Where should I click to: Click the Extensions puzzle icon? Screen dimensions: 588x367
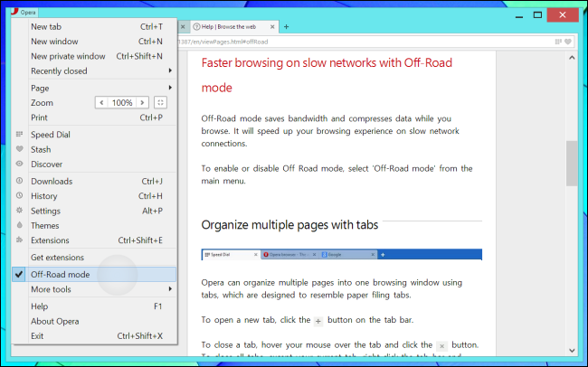point(20,240)
